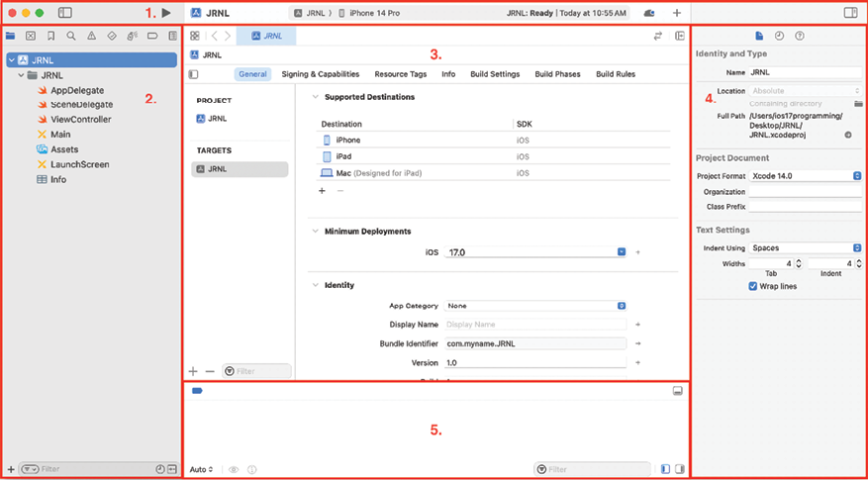Click the Xcode Cloud icon in toolbar
The width and height of the screenshot is (868, 480).
650,13
